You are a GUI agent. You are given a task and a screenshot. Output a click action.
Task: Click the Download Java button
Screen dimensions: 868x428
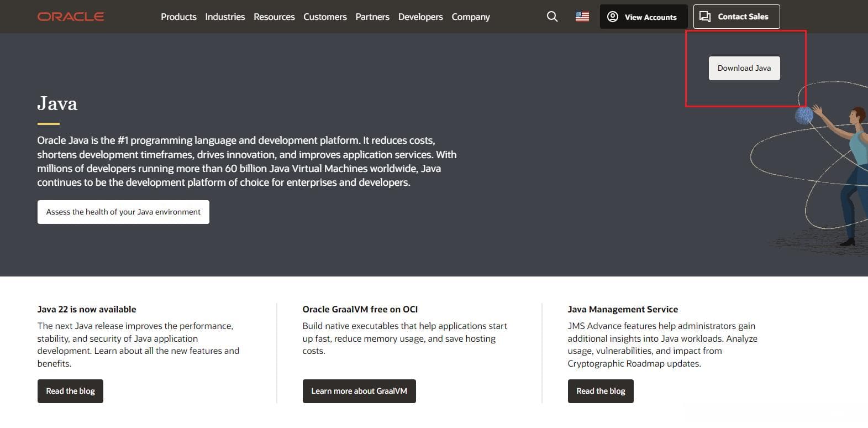pos(744,68)
